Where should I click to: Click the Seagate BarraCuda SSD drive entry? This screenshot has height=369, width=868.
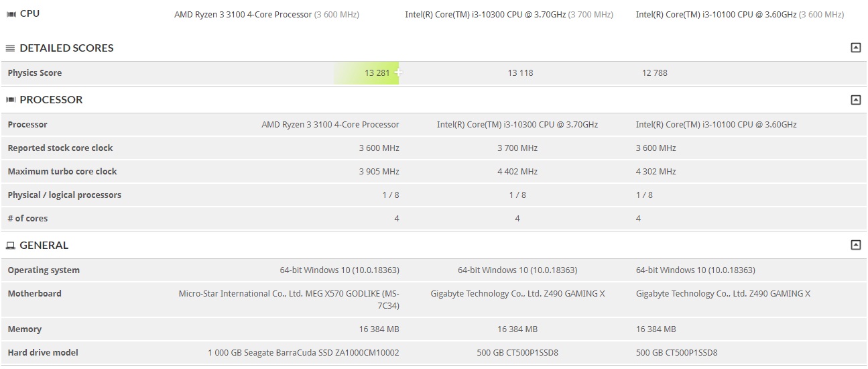[304, 353]
